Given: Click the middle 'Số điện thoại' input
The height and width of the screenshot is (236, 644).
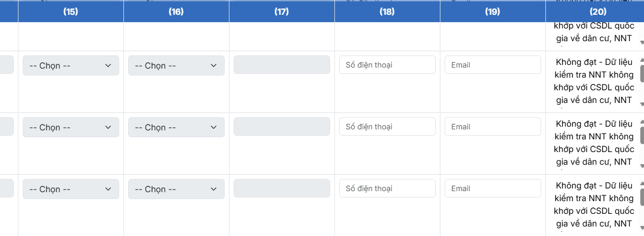Looking at the screenshot, I should click(387, 127).
